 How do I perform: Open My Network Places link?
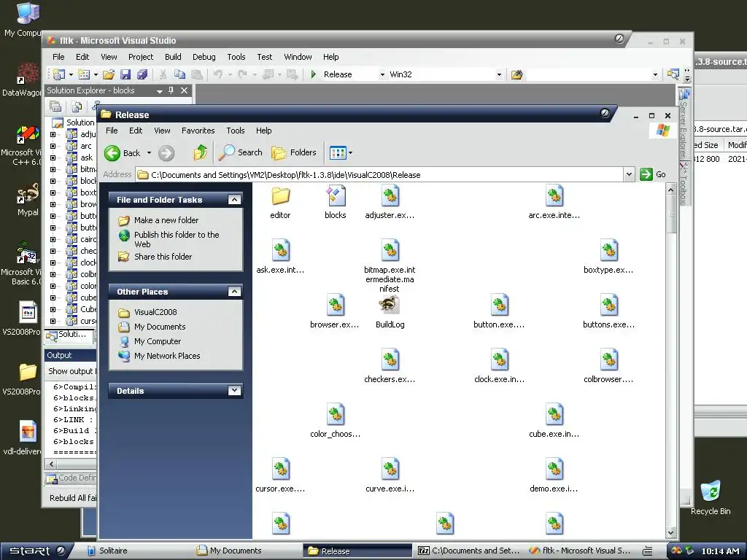point(167,356)
